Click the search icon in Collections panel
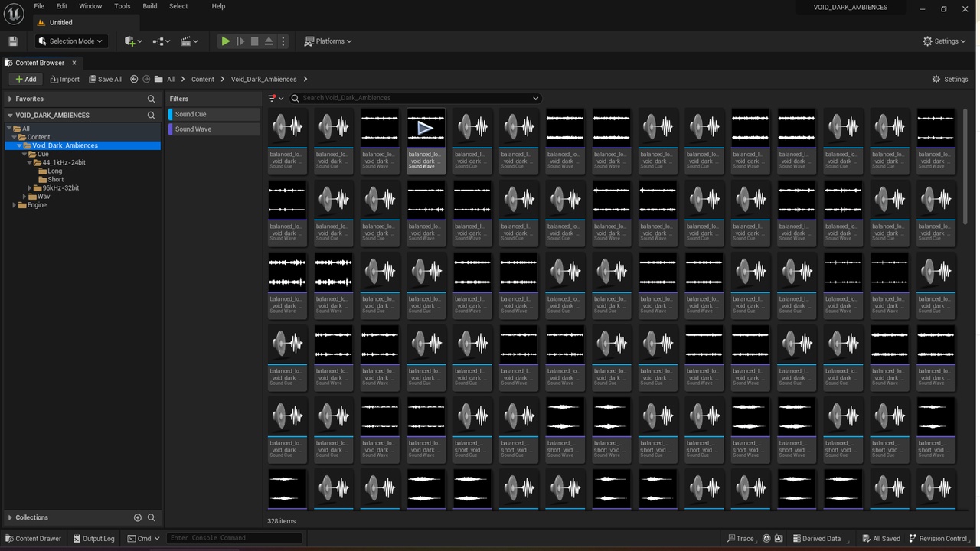The width and height of the screenshot is (980, 551). click(x=152, y=517)
